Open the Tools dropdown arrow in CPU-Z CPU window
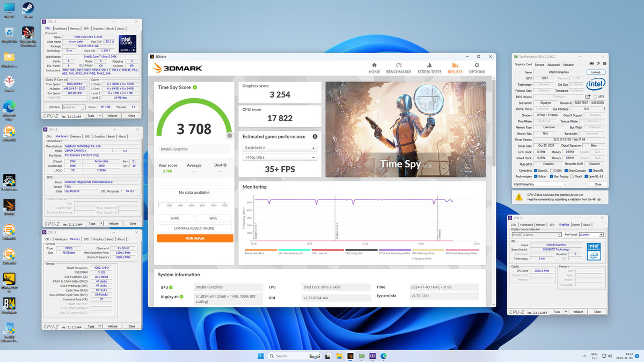 click(99, 116)
